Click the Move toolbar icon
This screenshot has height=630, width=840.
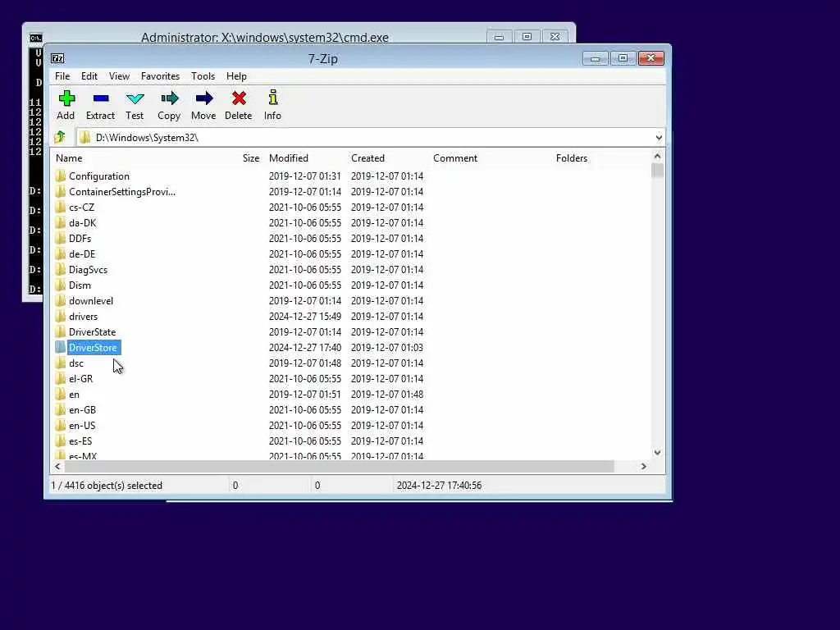pos(203,98)
